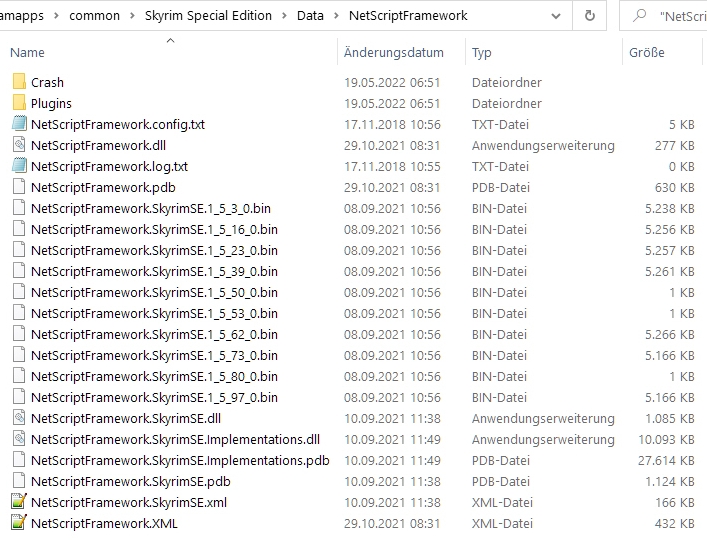This screenshot has height=540, width=707.
Task: Select icon of SkyrimSE.Implementations.dll file
Action: pyautogui.click(x=19, y=439)
